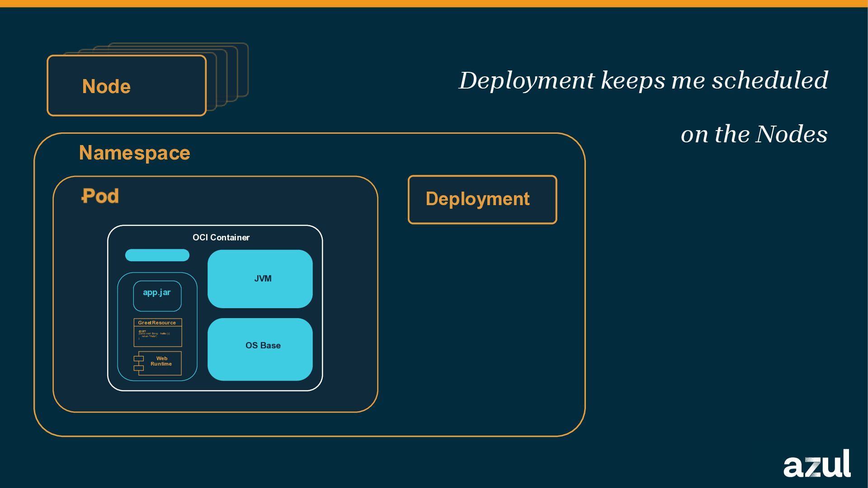Click the orange bar at the top
Screen dimensions: 868x488
tap(434, 3)
